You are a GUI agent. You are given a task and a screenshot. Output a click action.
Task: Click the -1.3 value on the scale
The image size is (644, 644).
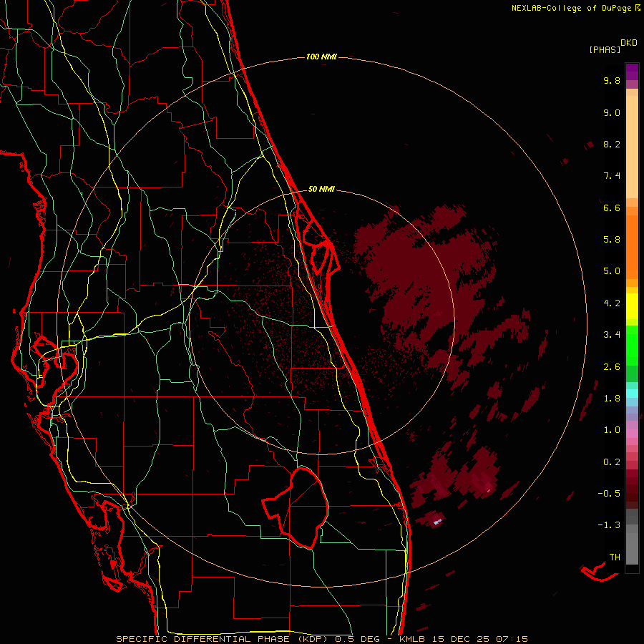tap(609, 525)
